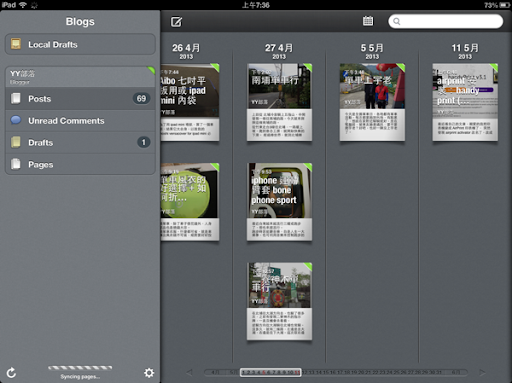Jump to 6/1 on the timeline
Image resolution: width=512 pixels, height=383 pixels.
[x=455, y=372]
